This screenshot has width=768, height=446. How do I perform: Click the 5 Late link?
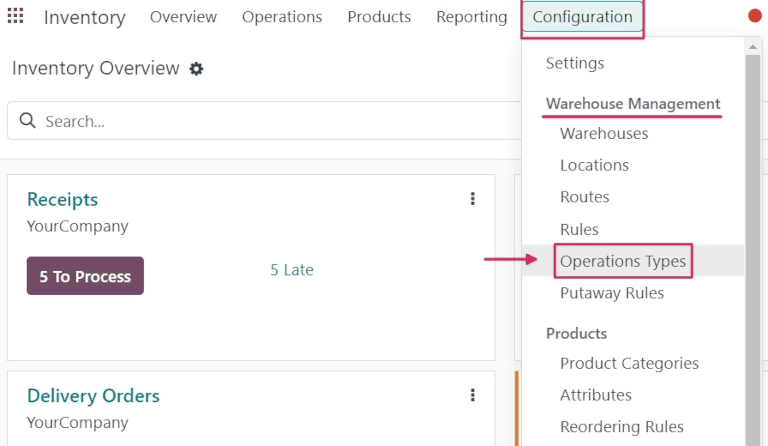click(x=292, y=270)
